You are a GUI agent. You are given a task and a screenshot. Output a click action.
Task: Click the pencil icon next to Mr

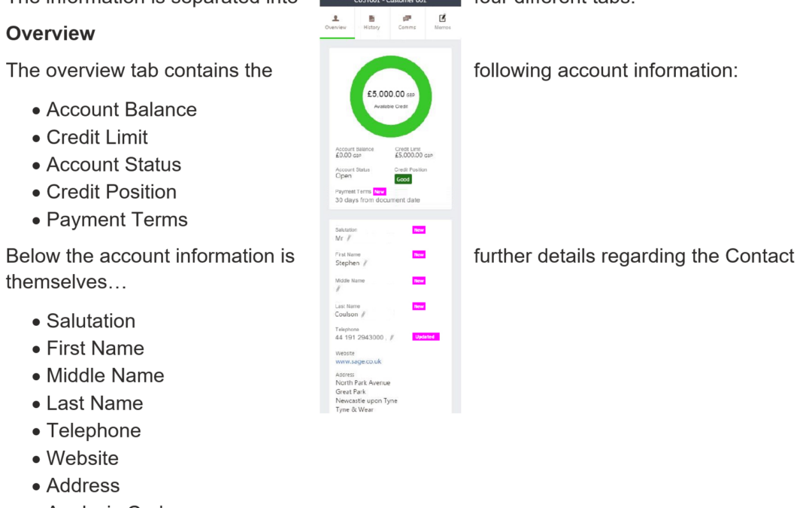348,238
